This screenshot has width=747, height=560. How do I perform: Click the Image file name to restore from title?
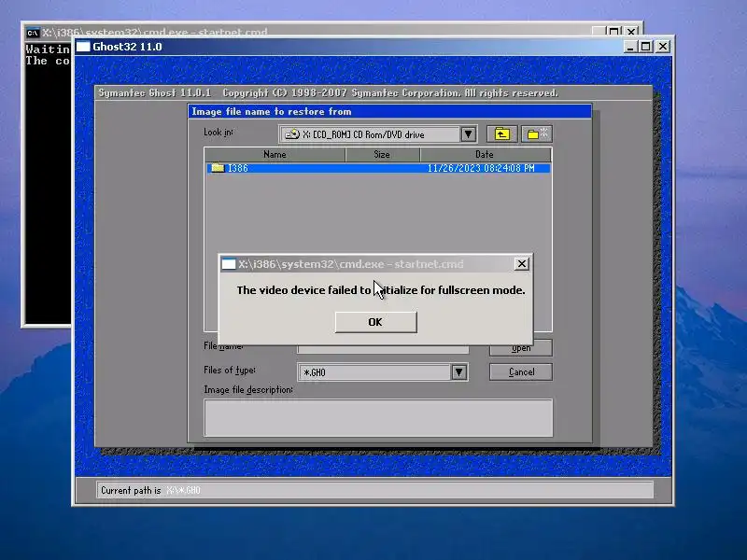click(x=272, y=111)
